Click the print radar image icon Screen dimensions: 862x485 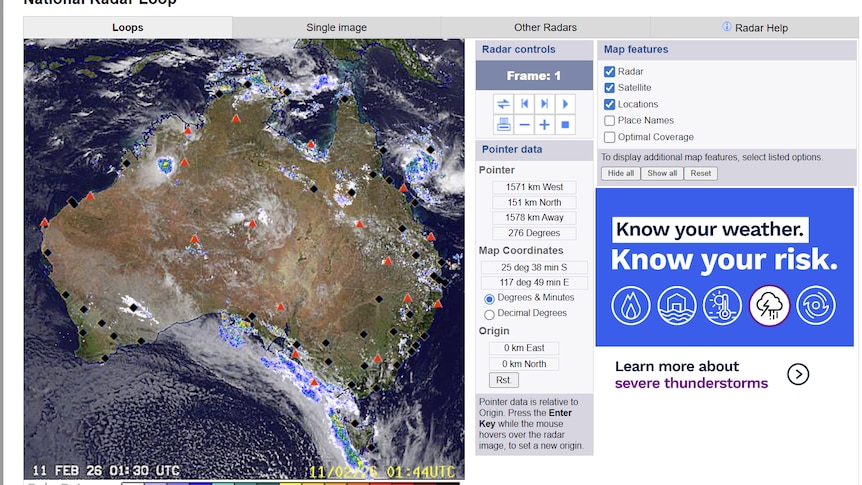tap(504, 124)
